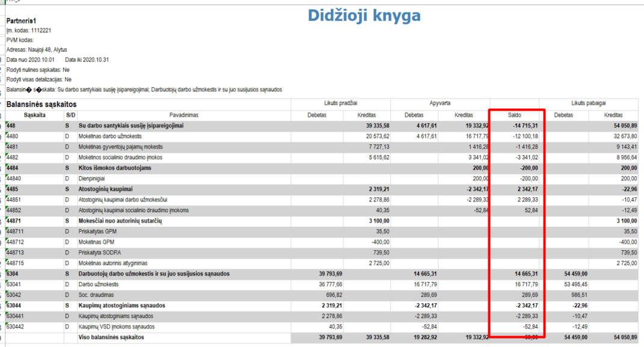Select account cell 448711
Image resolution: width=644 pixels, height=347 pixels.
16,231
